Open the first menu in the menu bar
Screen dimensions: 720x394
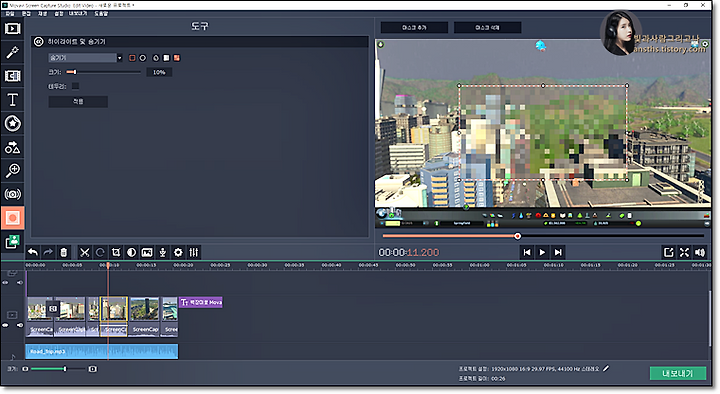[x=10, y=14]
